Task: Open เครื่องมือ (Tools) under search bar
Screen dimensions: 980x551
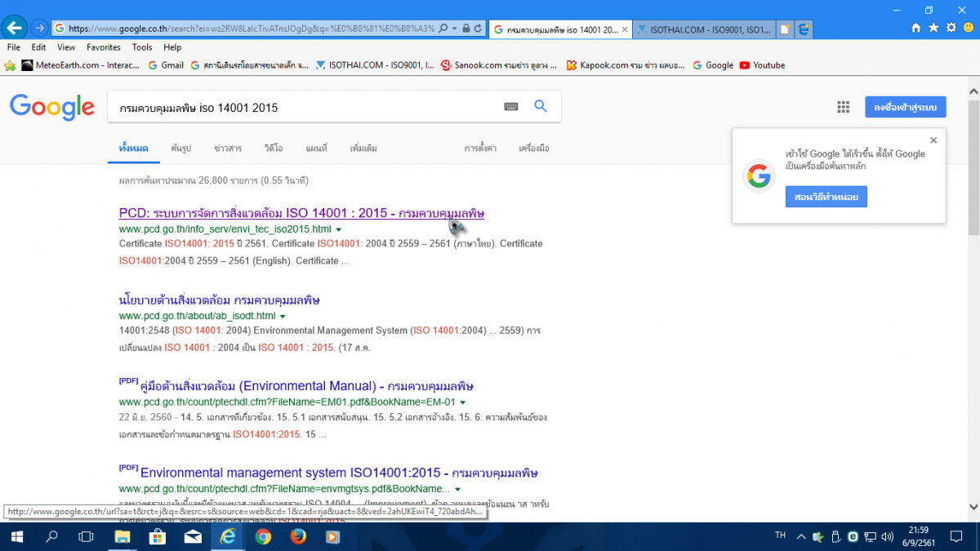Action: (x=534, y=149)
